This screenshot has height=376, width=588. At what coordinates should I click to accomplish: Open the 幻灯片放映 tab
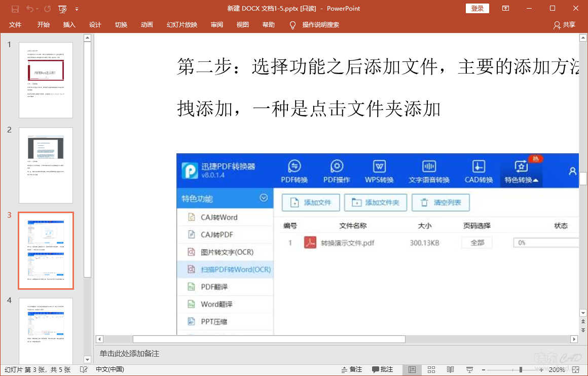coord(182,25)
